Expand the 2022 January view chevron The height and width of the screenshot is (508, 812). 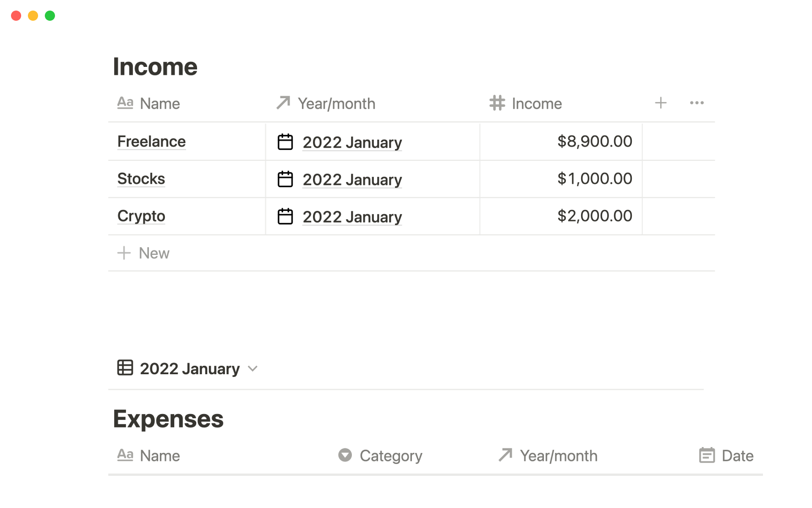pos(253,369)
